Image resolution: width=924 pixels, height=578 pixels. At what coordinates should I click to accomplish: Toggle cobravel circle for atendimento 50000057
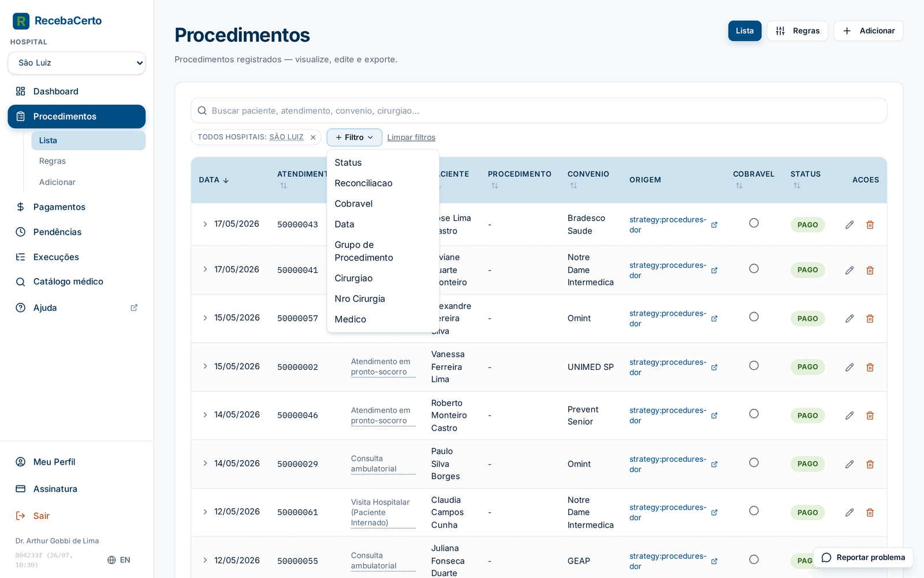click(x=754, y=317)
